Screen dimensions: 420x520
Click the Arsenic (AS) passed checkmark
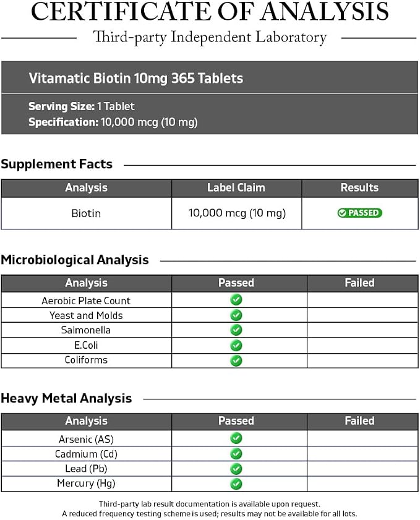tap(236, 438)
